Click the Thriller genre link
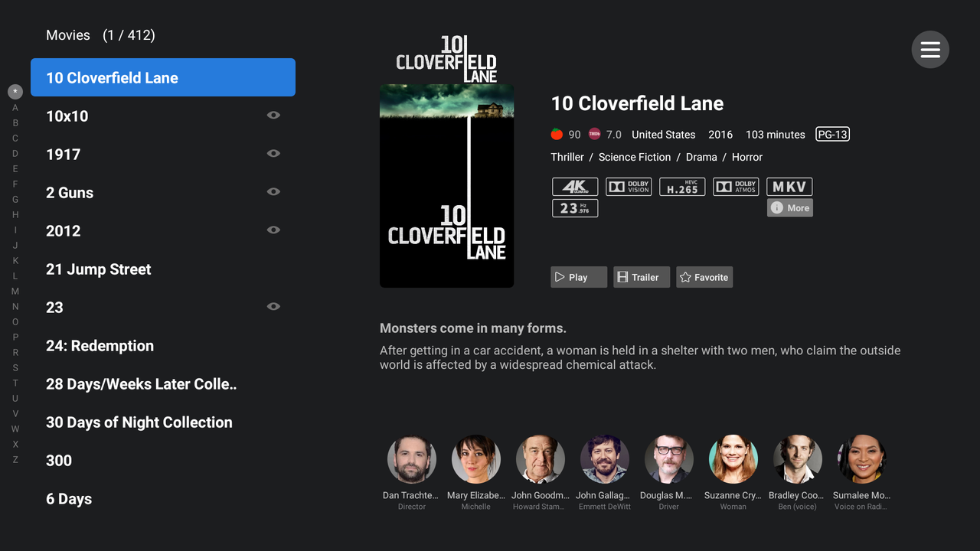The height and width of the screenshot is (551, 980). pyautogui.click(x=567, y=157)
